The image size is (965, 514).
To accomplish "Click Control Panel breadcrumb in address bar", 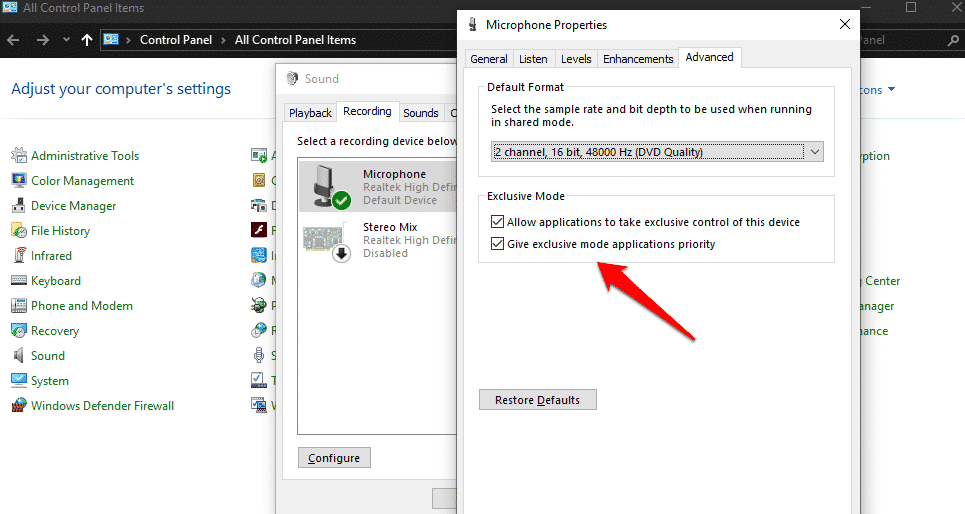I will coord(176,40).
